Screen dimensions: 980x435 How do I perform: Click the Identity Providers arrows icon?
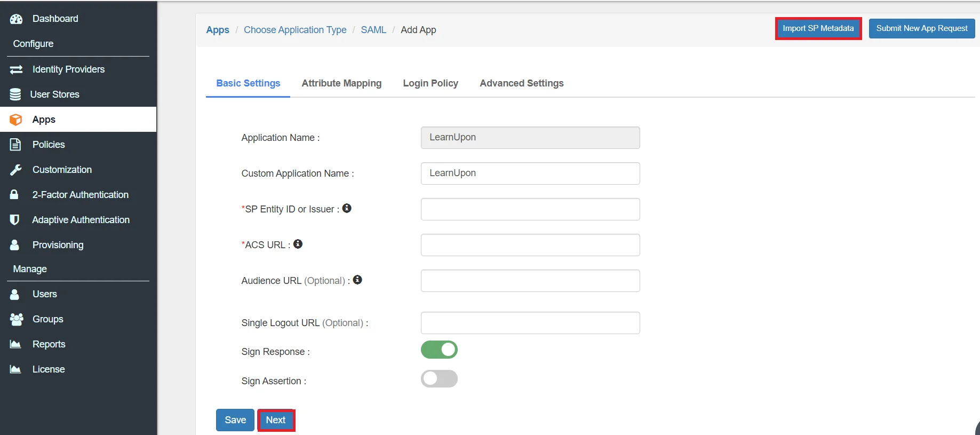pos(16,69)
